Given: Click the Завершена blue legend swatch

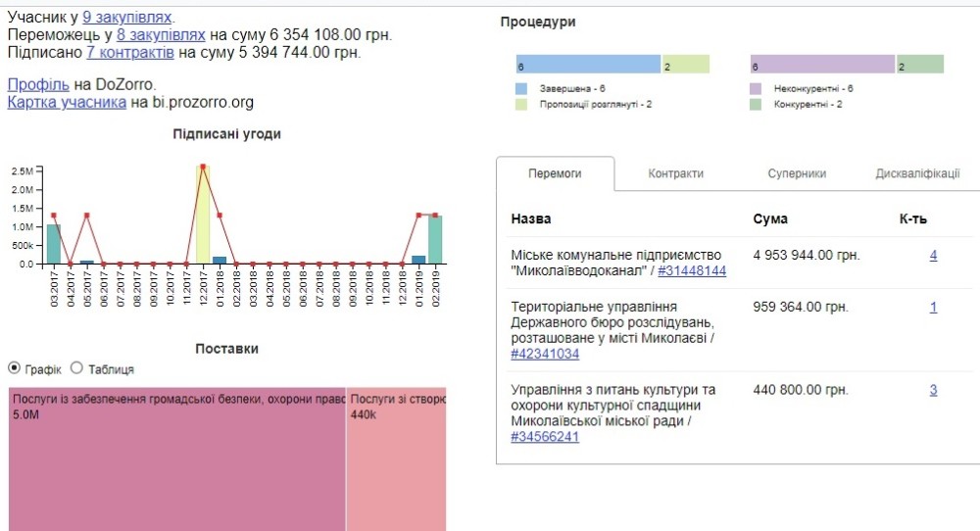Looking at the screenshot, I should [521, 88].
